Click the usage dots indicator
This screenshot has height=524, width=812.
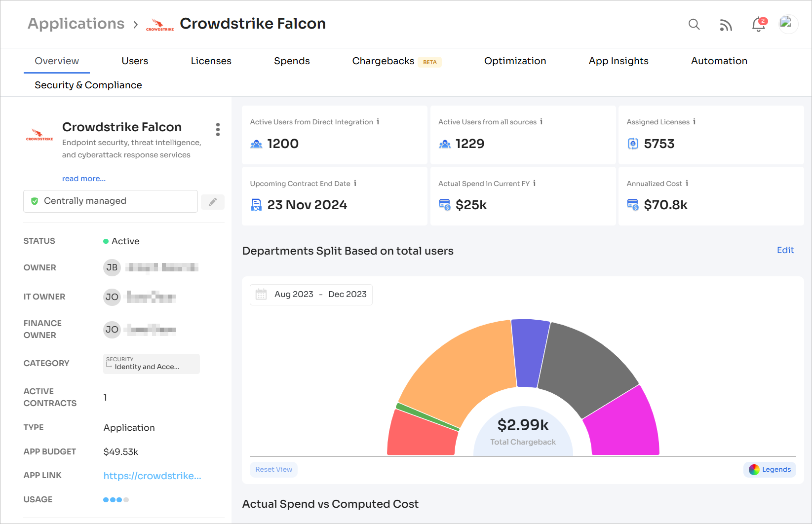pyautogui.click(x=116, y=500)
